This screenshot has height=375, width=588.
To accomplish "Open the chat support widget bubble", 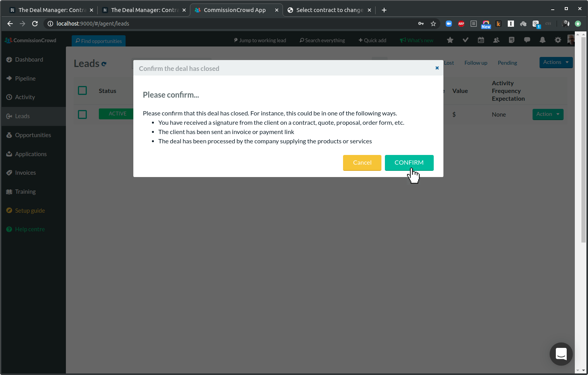I will [561, 354].
